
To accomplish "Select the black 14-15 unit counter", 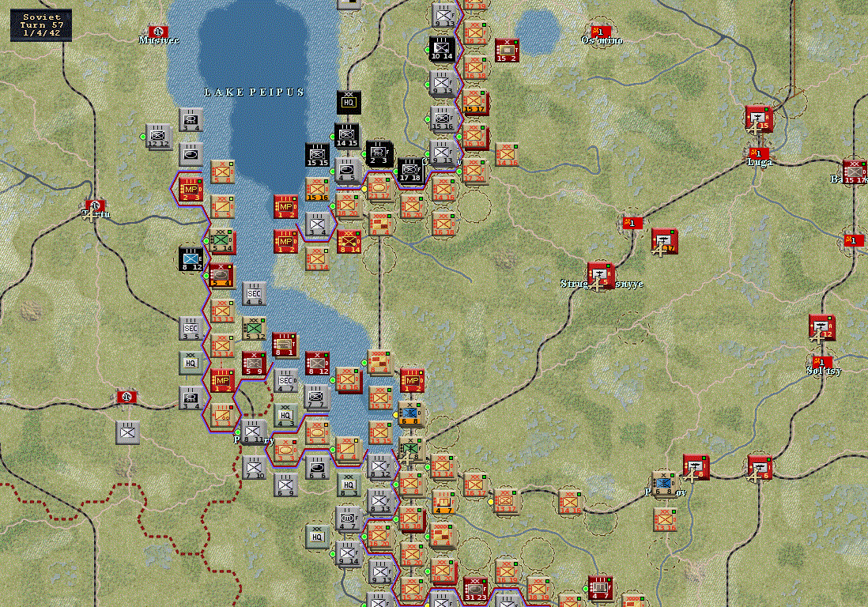I will [x=347, y=136].
